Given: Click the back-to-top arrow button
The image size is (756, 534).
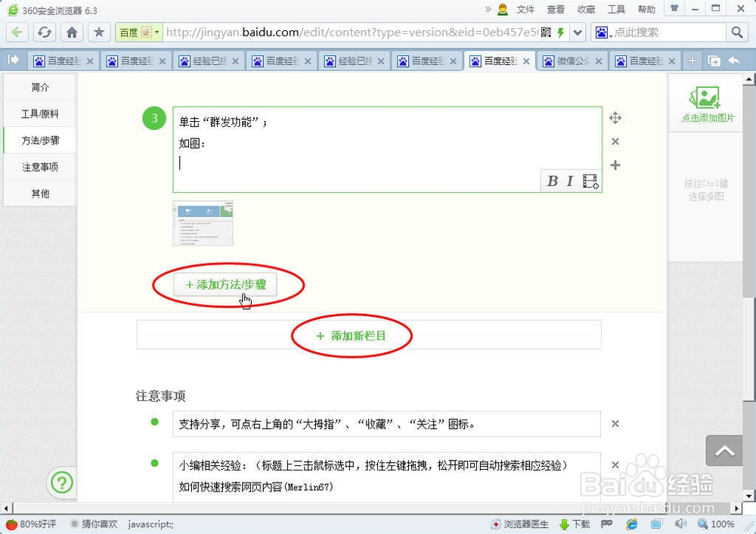Looking at the screenshot, I should coord(724,451).
